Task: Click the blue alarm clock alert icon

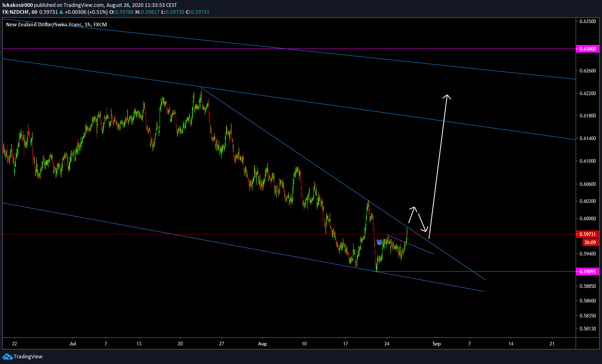Action: tap(379, 242)
